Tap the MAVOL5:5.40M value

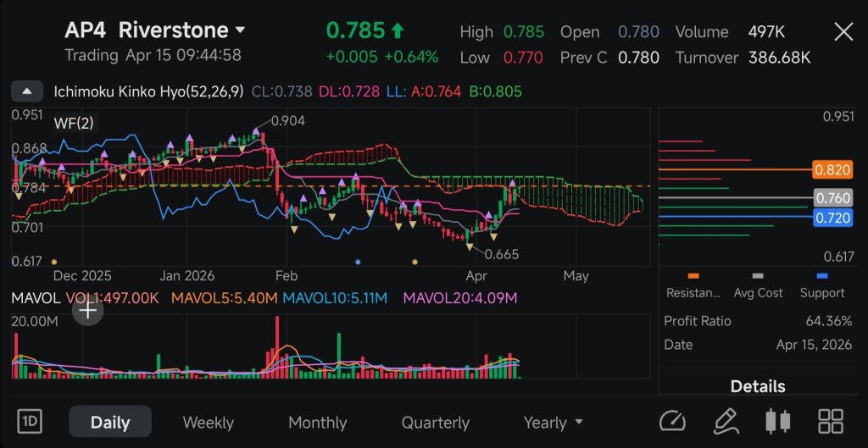[224, 298]
